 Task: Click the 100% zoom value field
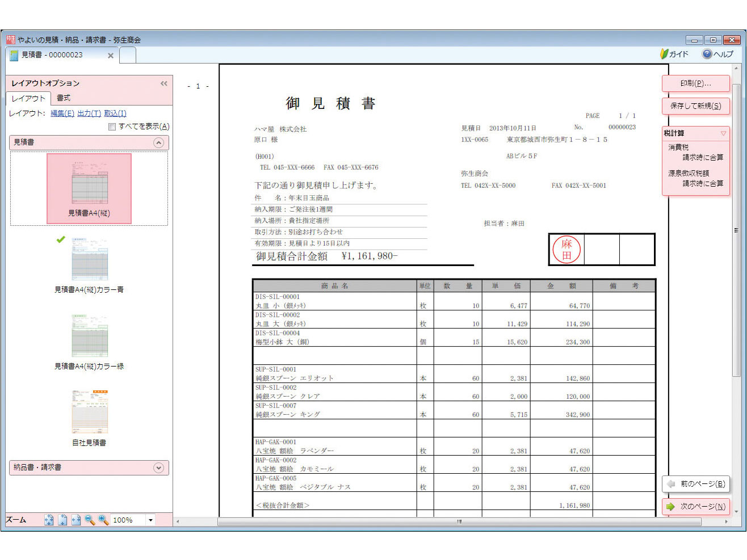tap(128, 520)
